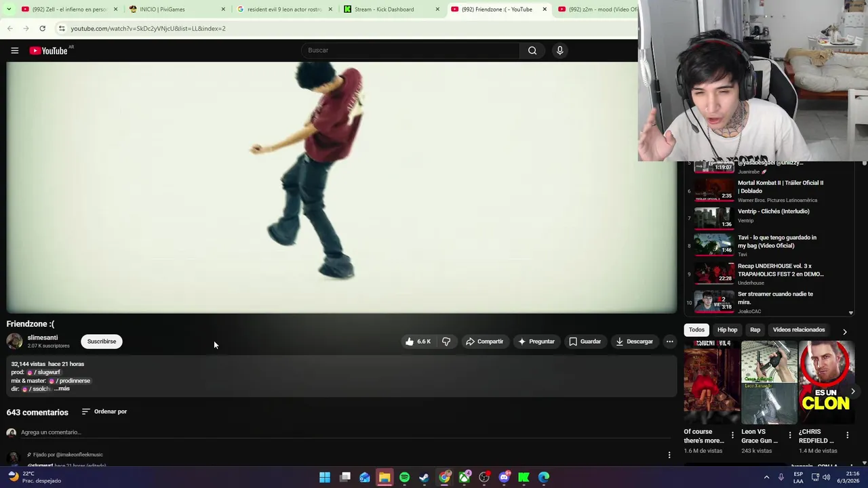Save the video with Guardar
This screenshot has width=868, height=488.
[585, 342]
